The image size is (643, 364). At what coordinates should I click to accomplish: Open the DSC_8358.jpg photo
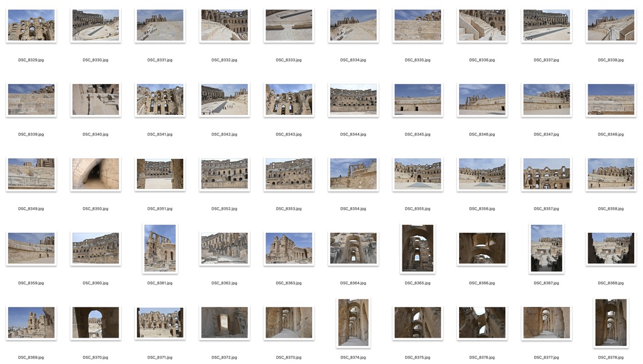tap(610, 173)
